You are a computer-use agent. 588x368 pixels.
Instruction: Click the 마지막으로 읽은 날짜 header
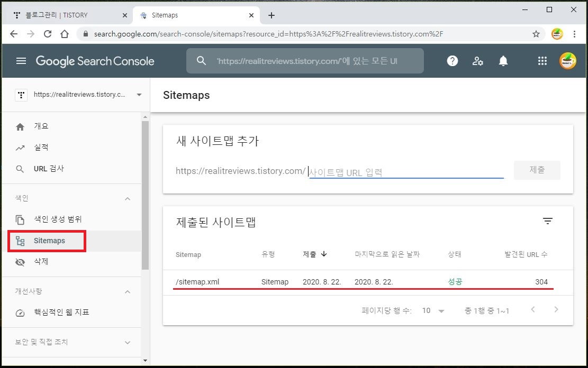tap(387, 254)
